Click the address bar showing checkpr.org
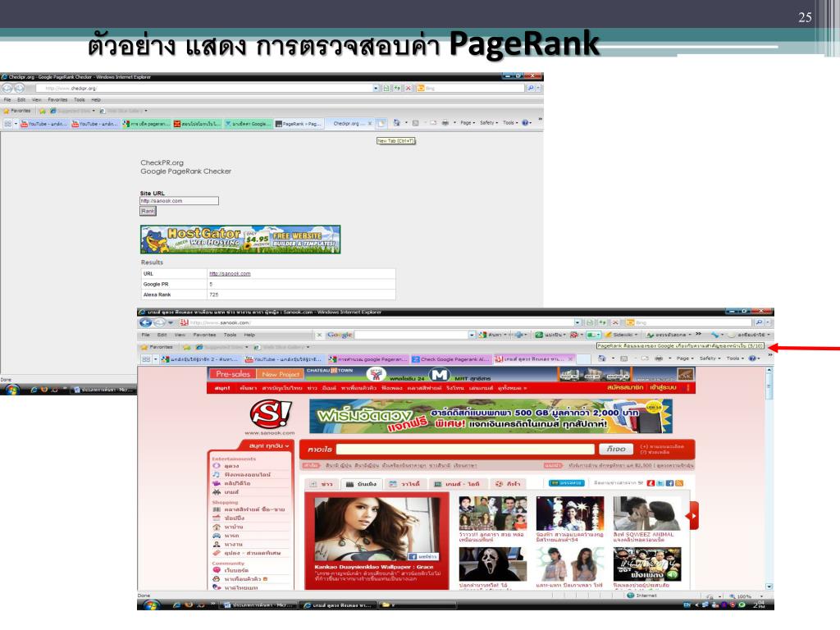The height and width of the screenshot is (630, 840). pos(203,89)
